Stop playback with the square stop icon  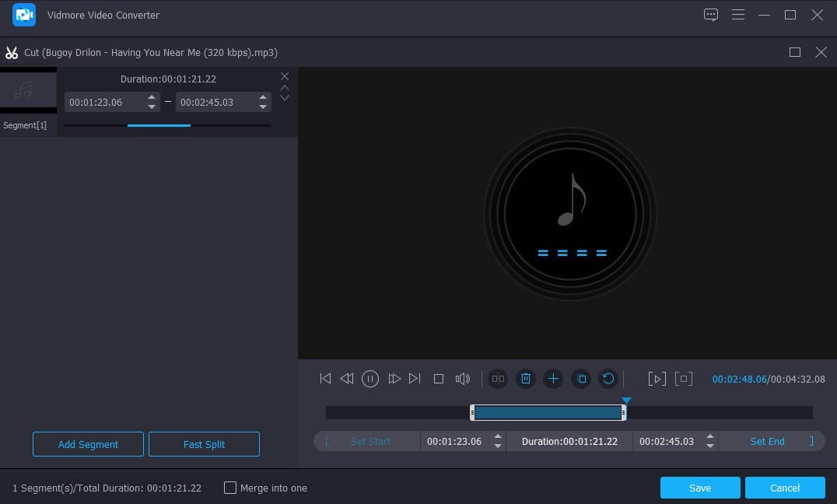439,379
